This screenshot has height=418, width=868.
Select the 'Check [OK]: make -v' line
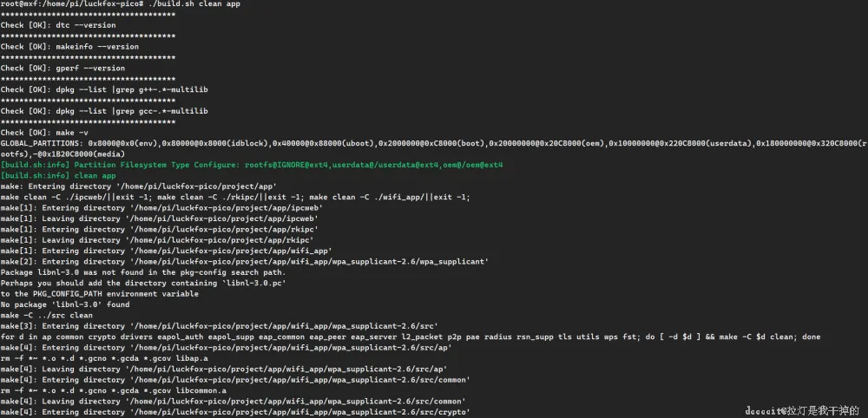click(44, 133)
